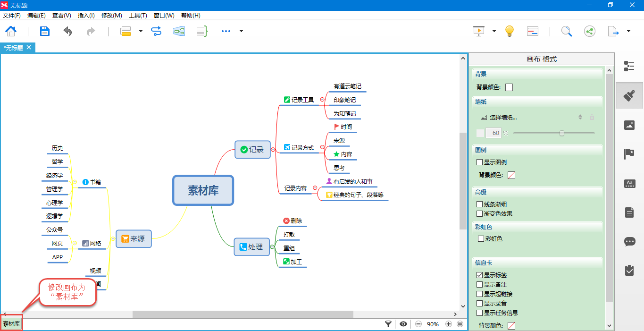
Task: Open the lightbulb brainstorming mode
Action: 509,32
